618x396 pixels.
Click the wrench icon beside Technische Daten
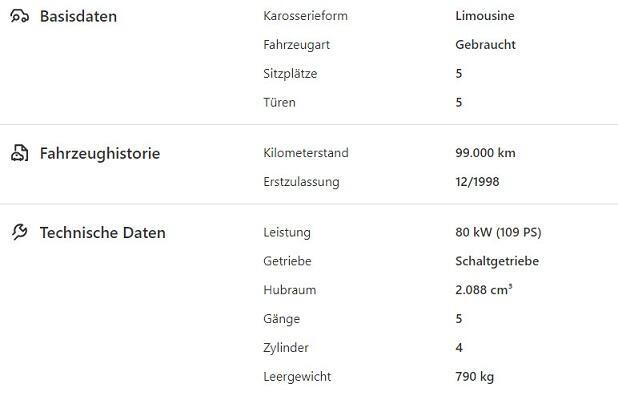click(19, 232)
